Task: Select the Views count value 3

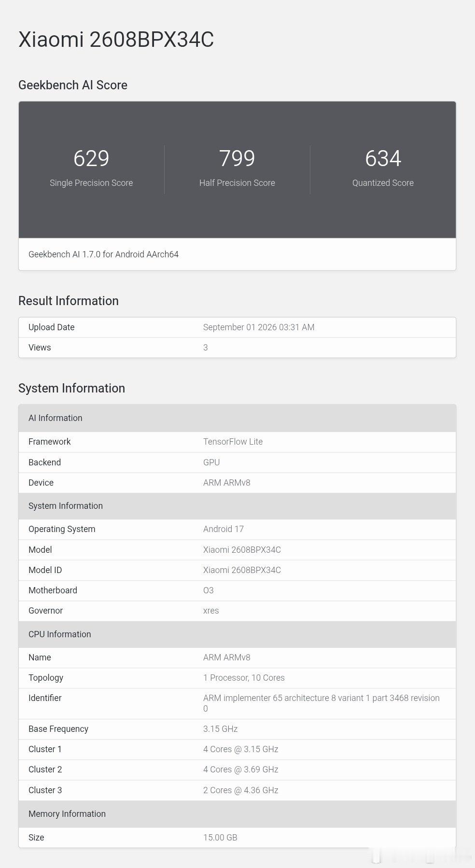Action: pyautogui.click(x=206, y=348)
